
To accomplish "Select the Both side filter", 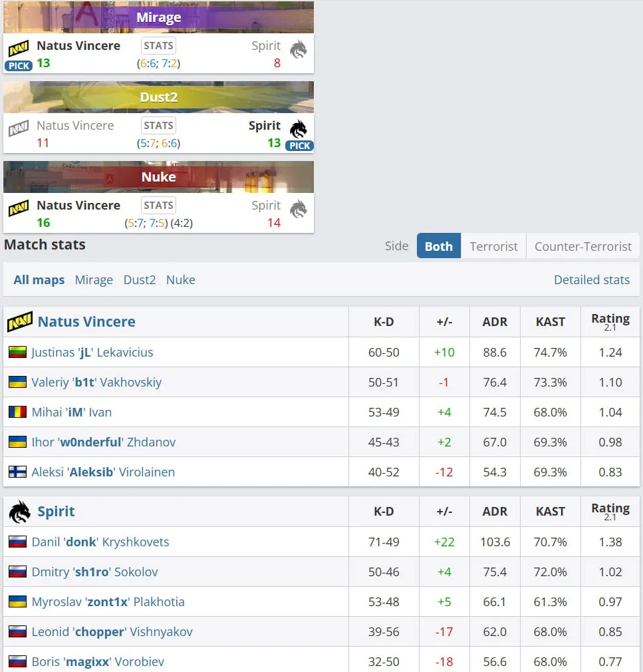I will [x=439, y=246].
